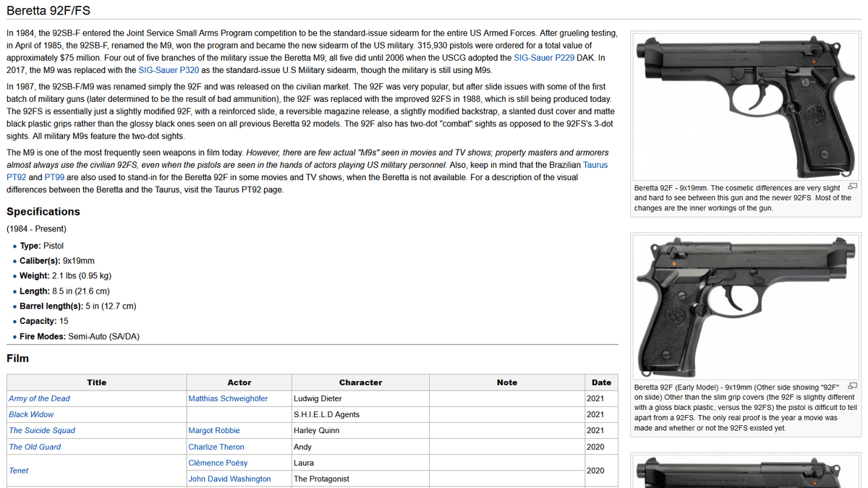The width and height of the screenshot is (868, 488).
Task: Select the Length: 8.5 in spec line
Action: 65,291
